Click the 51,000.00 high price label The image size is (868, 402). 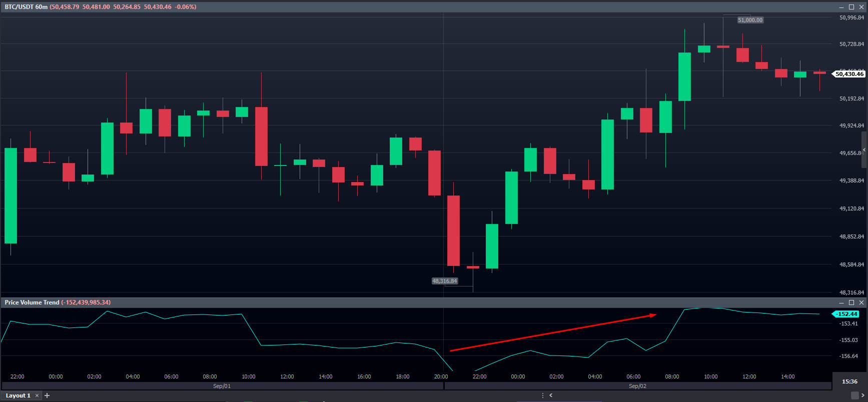[750, 20]
